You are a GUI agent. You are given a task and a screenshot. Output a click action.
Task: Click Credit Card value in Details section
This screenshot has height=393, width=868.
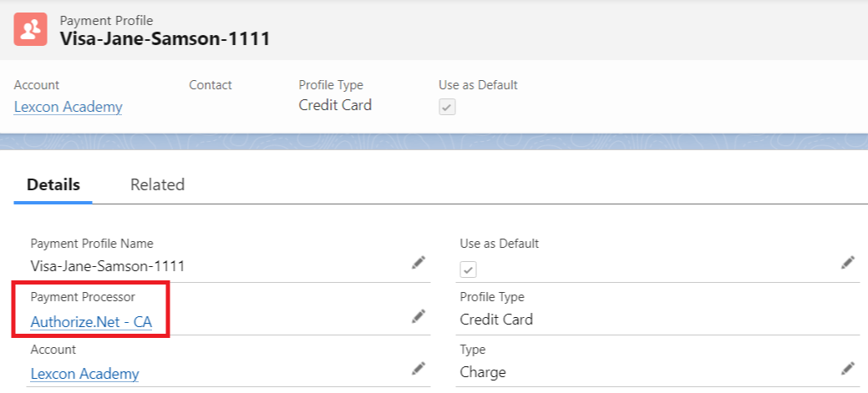click(x=496, y=319)
